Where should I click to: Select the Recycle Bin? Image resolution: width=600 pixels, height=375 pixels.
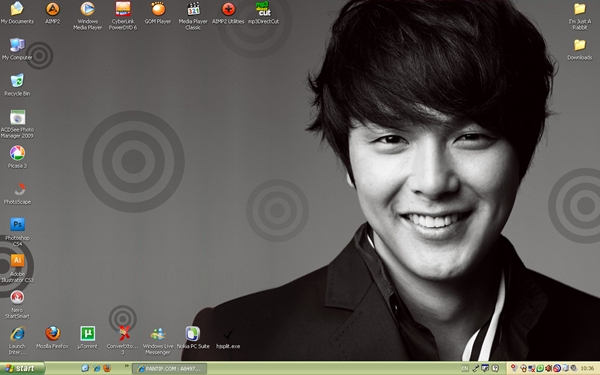17,85
